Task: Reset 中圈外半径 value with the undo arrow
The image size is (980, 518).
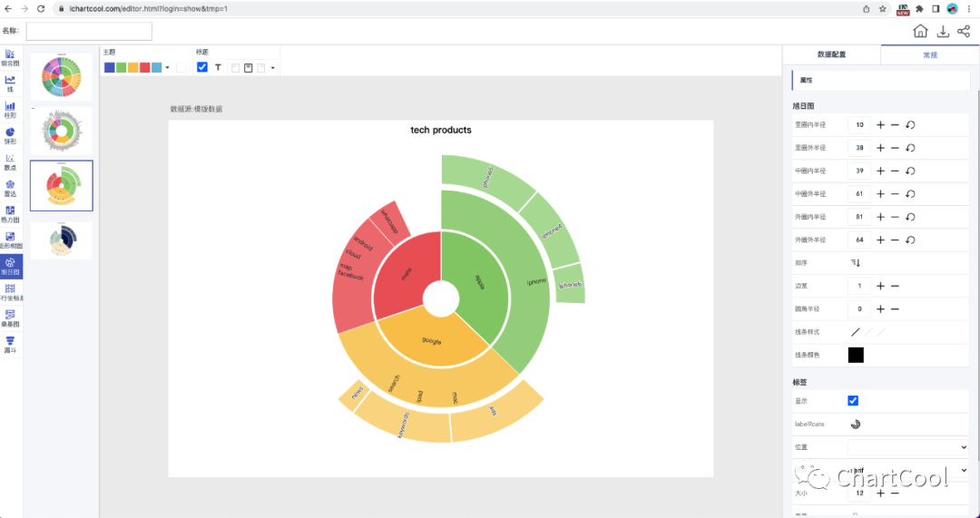Action: click(x=910, y=194)
